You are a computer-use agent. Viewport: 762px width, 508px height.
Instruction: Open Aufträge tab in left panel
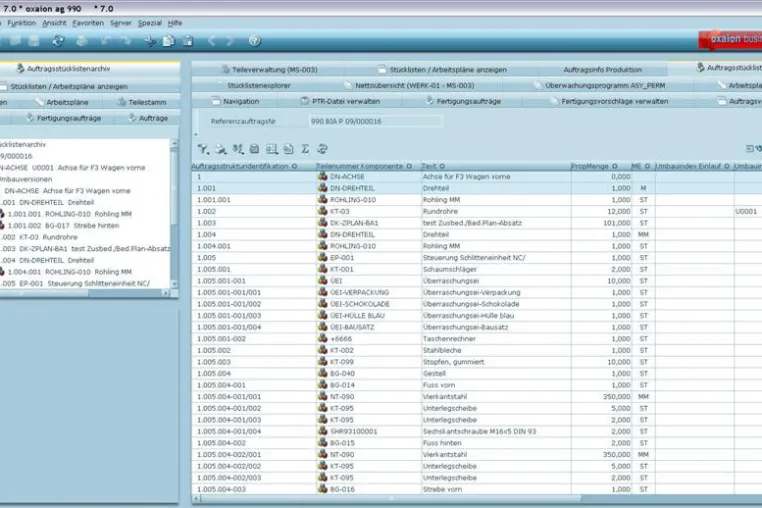(148, 118)
